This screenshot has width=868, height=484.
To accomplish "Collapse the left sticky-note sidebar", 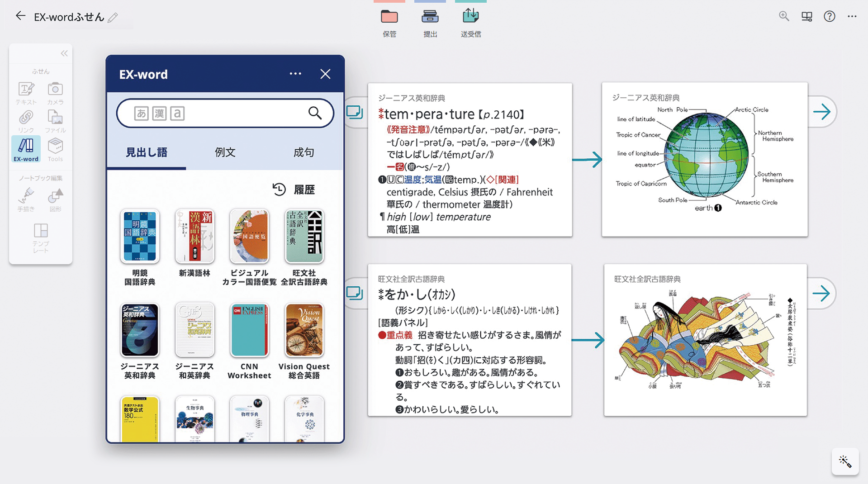I will click(x=64, y=53).
